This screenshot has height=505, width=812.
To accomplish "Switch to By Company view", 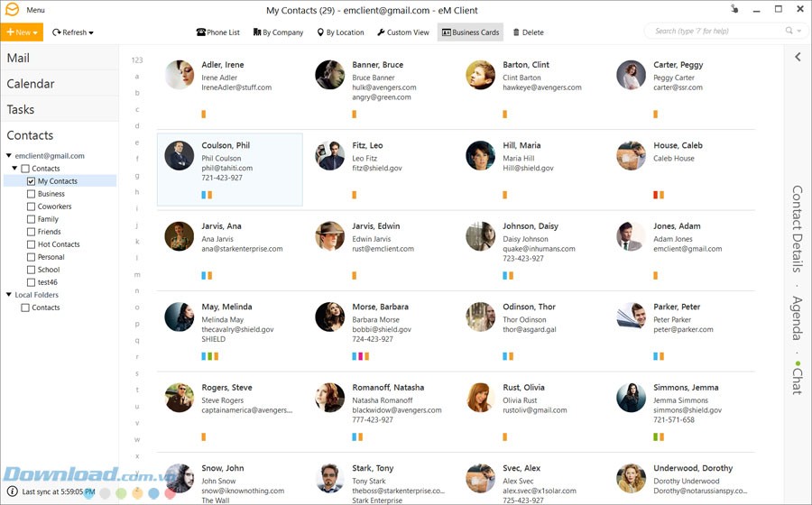I will click(278, 32).
